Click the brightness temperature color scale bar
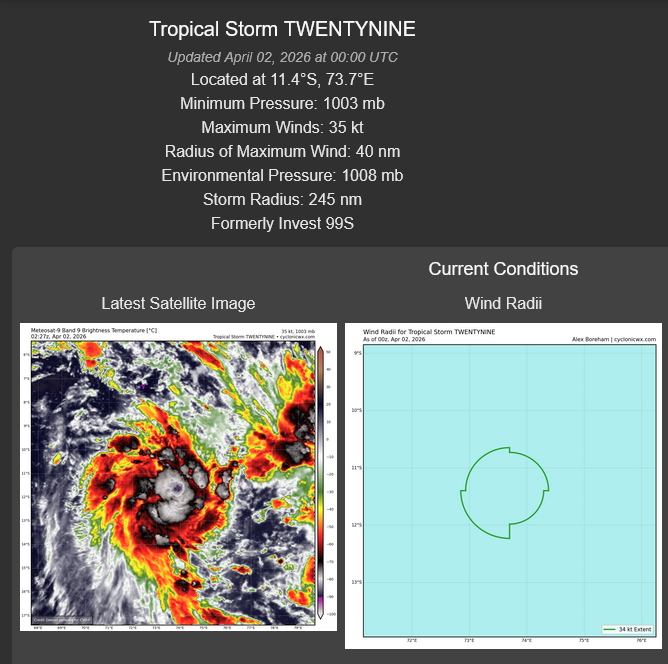Image resolution: width=668 pixels, height=664 pixels. [321, 483]
